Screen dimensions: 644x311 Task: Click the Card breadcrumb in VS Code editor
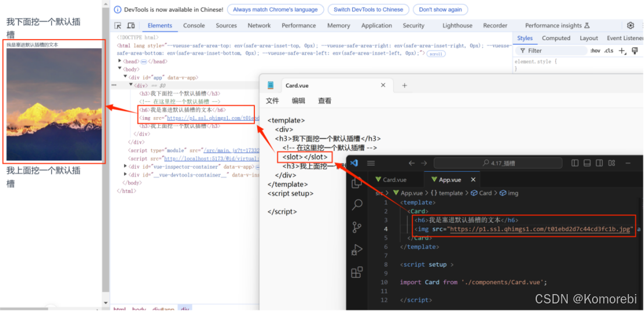pyautogui.click(x=481, y=193)
